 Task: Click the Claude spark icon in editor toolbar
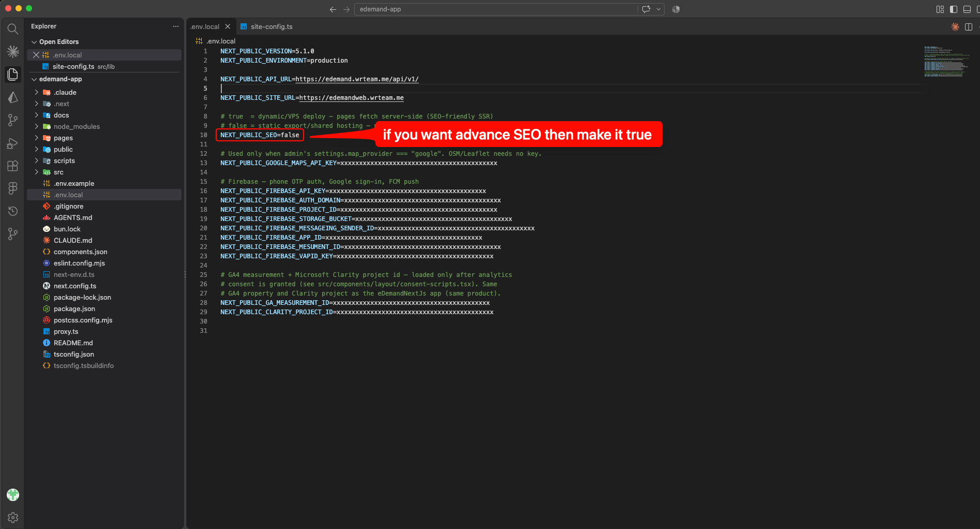coord(955,27)
